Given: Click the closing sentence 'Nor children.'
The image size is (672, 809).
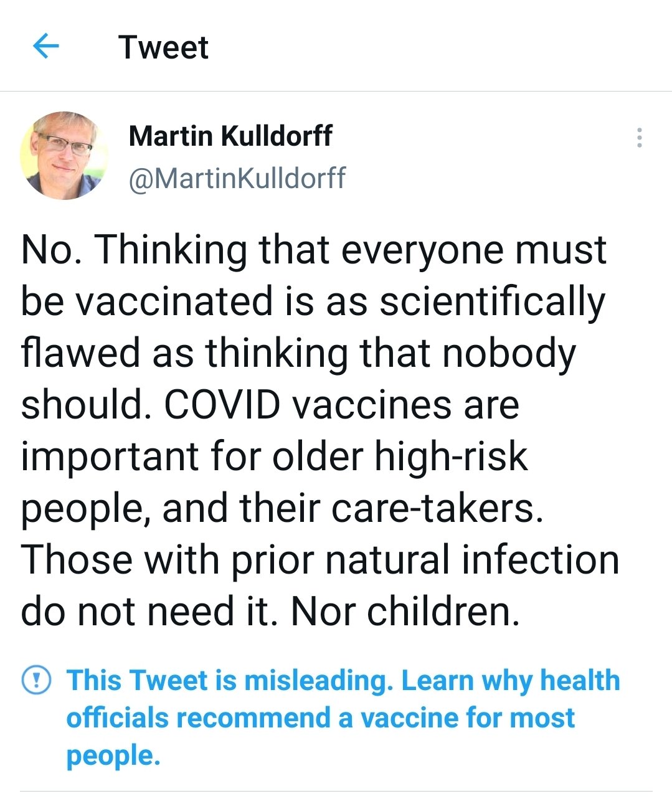Looking at the screenshot, I should click(x=405, y=612).
